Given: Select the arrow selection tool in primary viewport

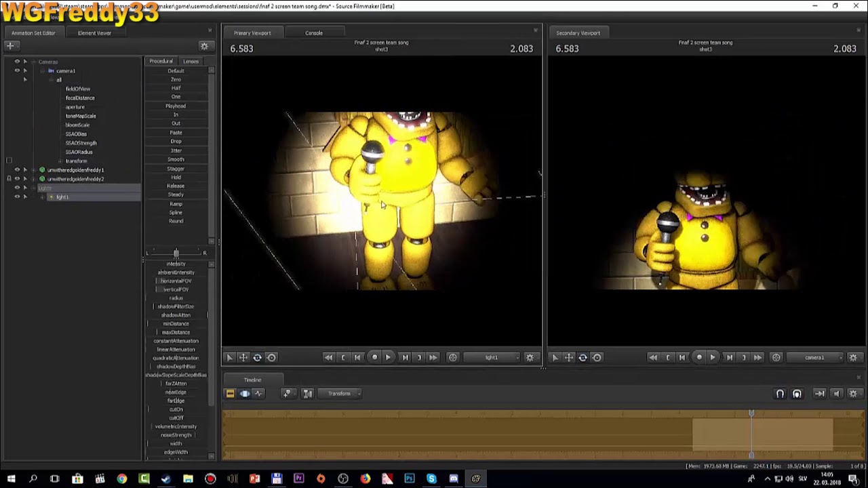Looking at the screenshot, I should pyautogui.click(x=229, y=357).
